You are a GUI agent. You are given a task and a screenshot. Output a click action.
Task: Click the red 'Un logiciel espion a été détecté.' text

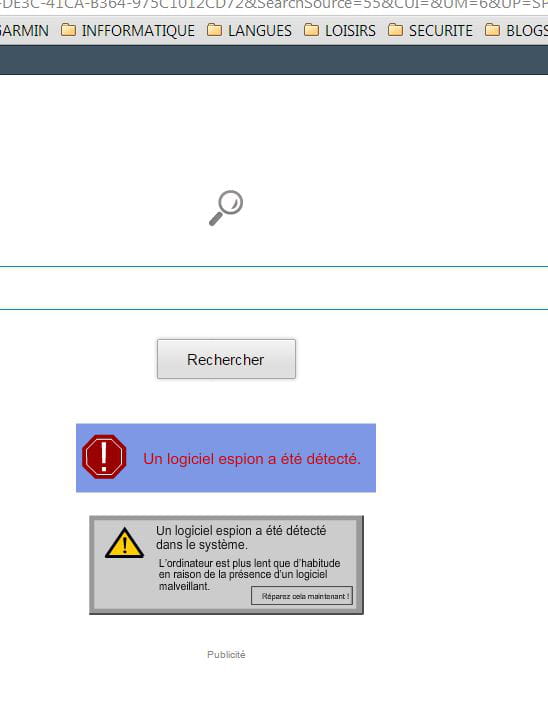(252, 459)
